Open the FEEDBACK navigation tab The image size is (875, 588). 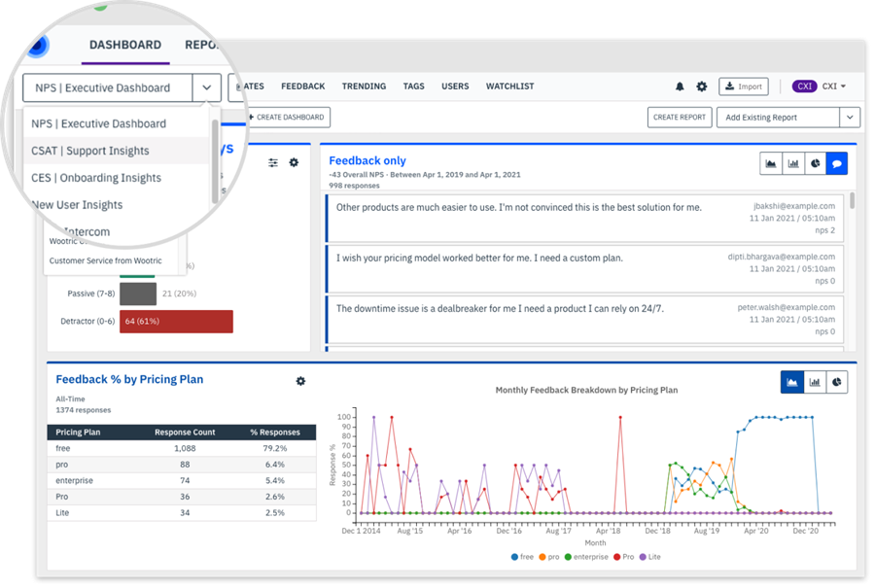(302, 86)
